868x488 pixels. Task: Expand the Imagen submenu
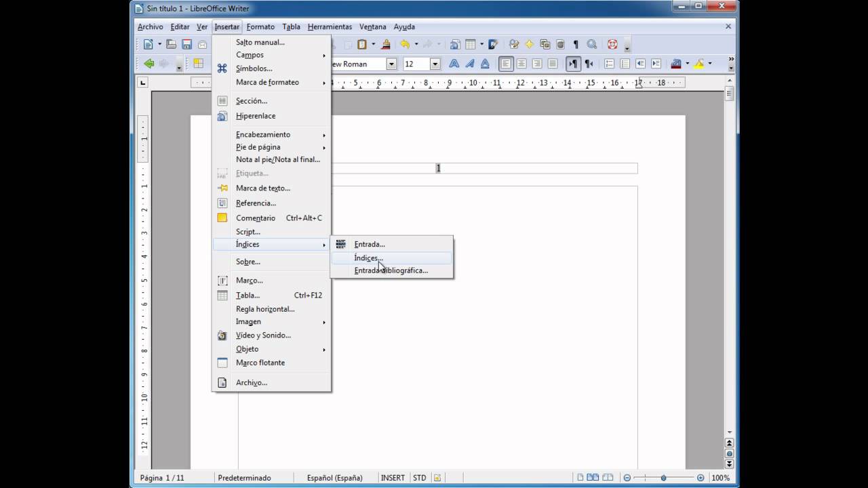[x=271, y=322]
